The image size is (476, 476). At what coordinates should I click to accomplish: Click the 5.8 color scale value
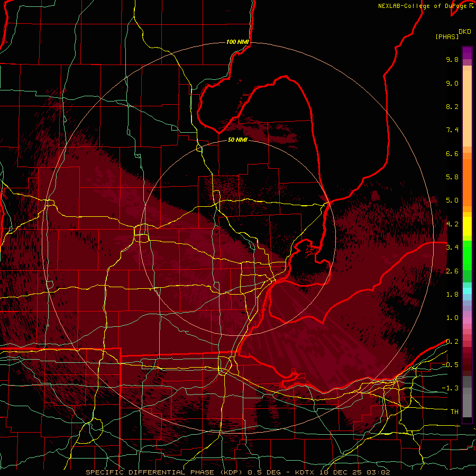pos(452,177)
